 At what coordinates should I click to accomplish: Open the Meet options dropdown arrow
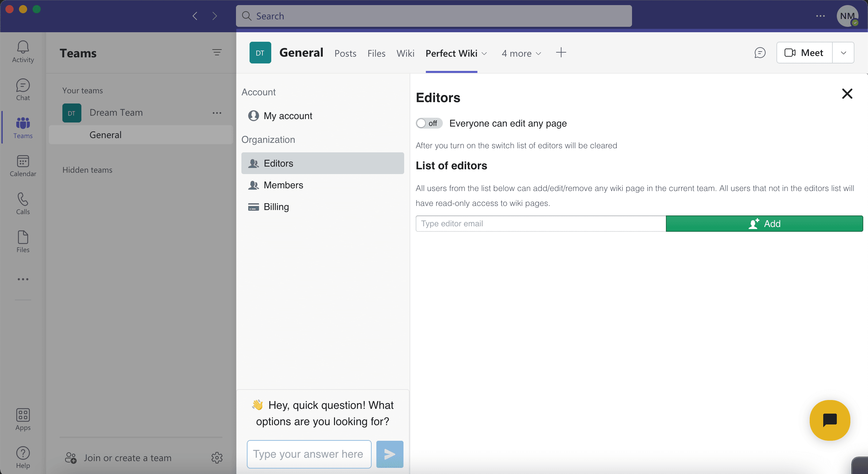[844, 53]
